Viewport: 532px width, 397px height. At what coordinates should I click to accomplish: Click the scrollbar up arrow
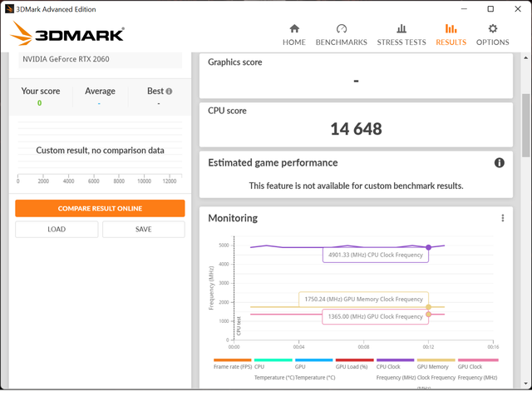coord(525,58)
